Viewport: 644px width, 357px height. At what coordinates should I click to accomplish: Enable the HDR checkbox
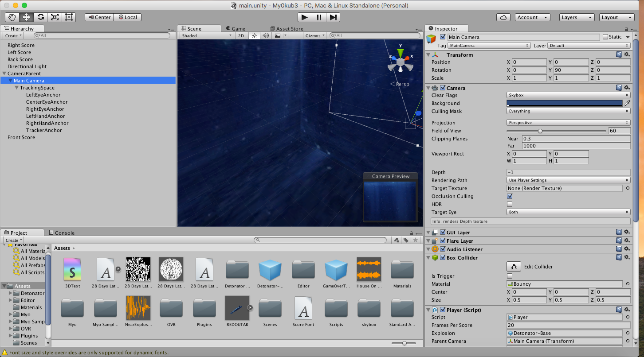tap(510, 204)
